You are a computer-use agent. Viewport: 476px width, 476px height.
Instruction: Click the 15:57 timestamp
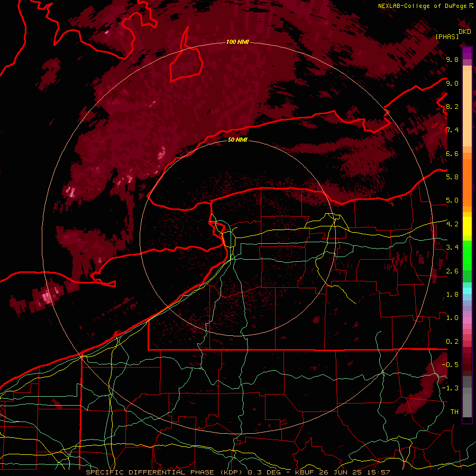point(378,472)
